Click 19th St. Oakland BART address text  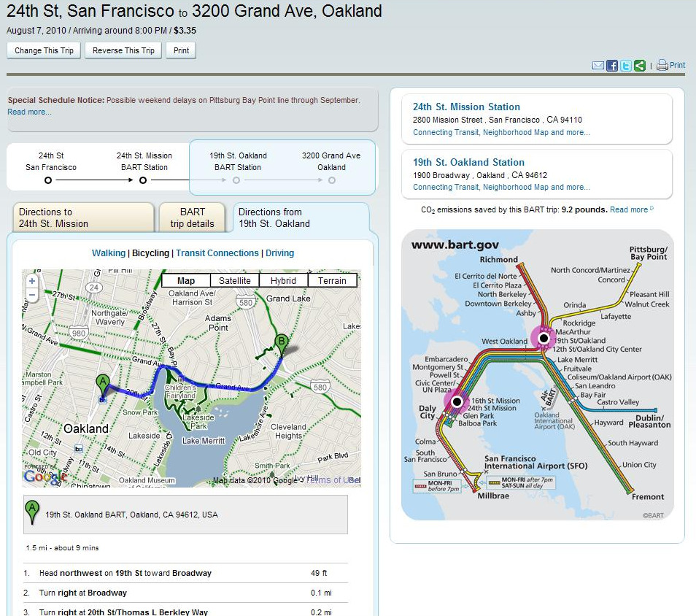pos(131,515)
